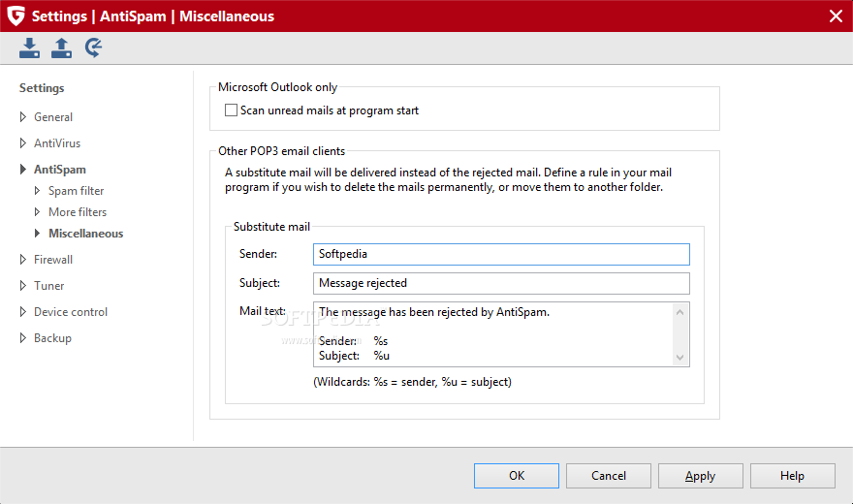Expand the More filters arrow

click(37, 211)
